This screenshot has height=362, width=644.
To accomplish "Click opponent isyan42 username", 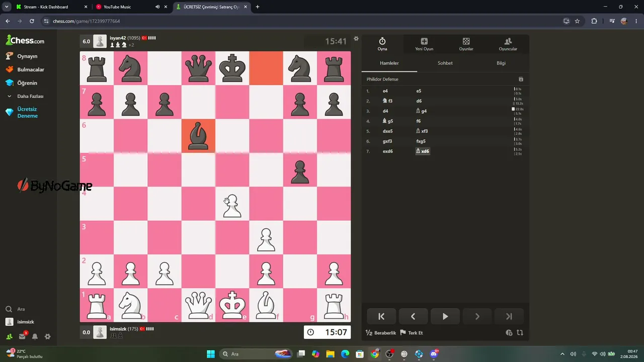I will [x=118, y=38].
